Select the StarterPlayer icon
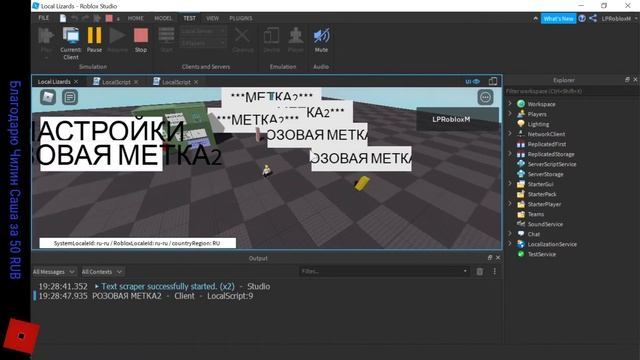Viewport: 640px width, 360px height. point(521,204)
